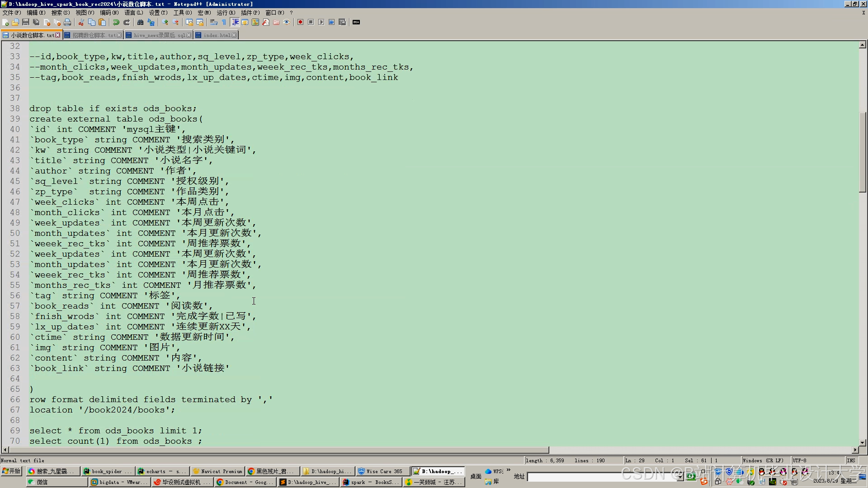Click the 开始 Start button

tap(12, 471)
